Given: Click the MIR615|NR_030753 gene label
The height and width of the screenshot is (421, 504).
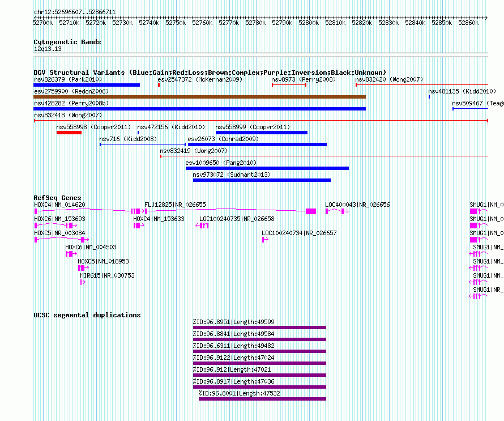Looking at the screenshot, I should (x=108, y=275).
